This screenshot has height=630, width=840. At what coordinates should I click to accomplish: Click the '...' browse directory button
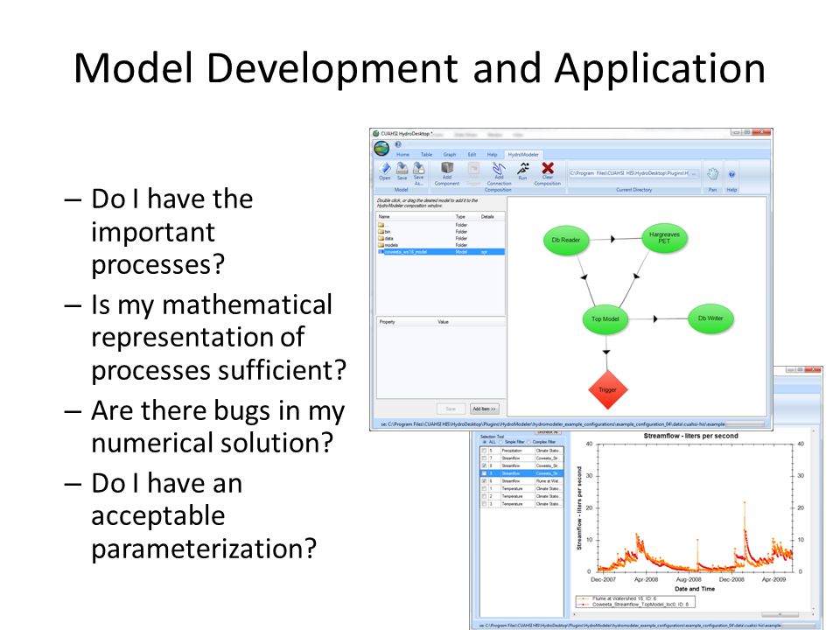694,173
